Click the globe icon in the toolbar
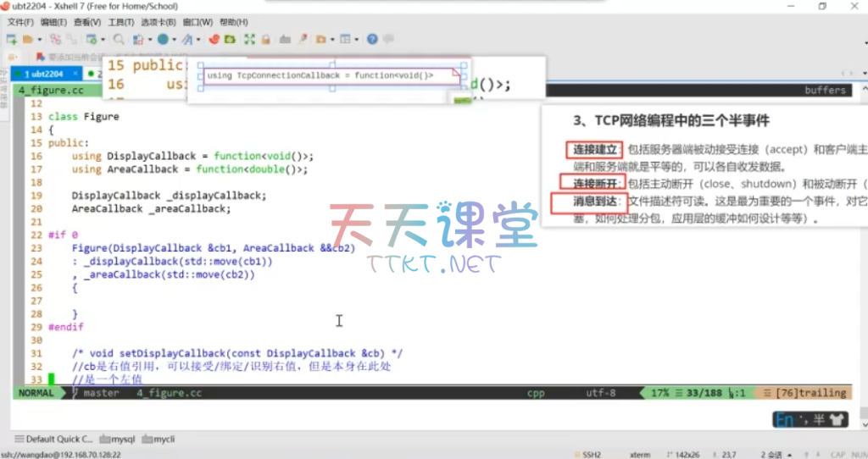Viewport: 868px width, 459px height. (x=162, y=39)
